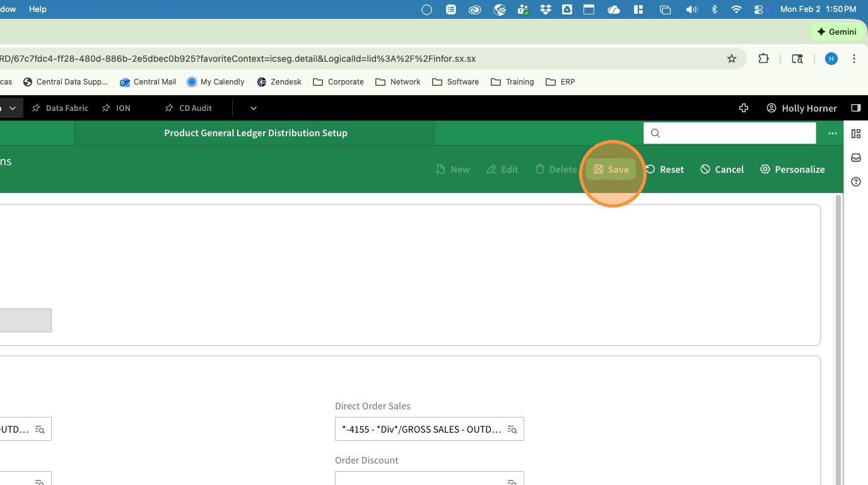The width and height of the screenshot is (868, 485).
Task: Select Product General Ledger Distribution Setup tab
Action: click(255, 133)
